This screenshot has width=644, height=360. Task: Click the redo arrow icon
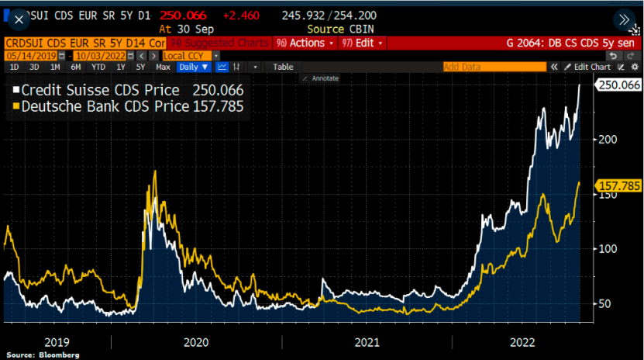631,56
